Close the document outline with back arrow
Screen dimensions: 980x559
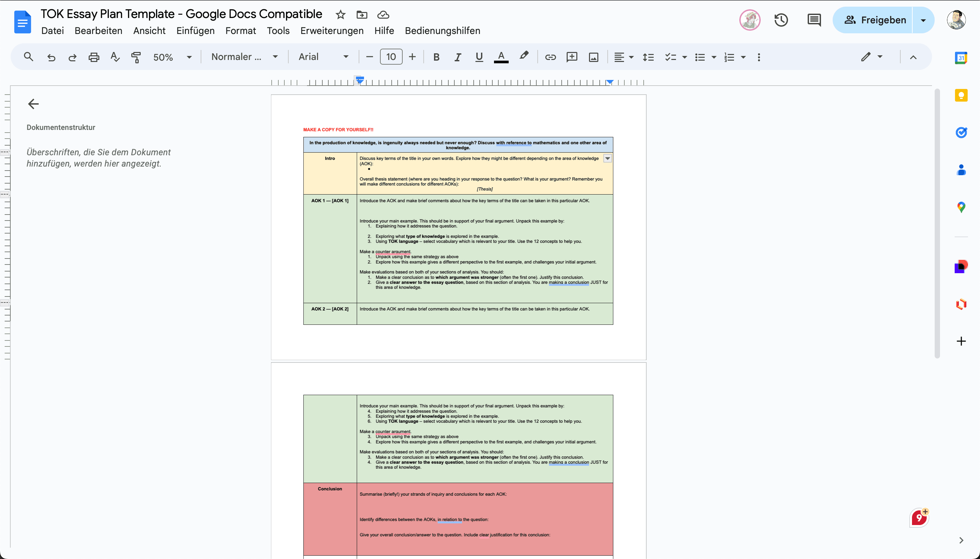[x=33, y=104]
